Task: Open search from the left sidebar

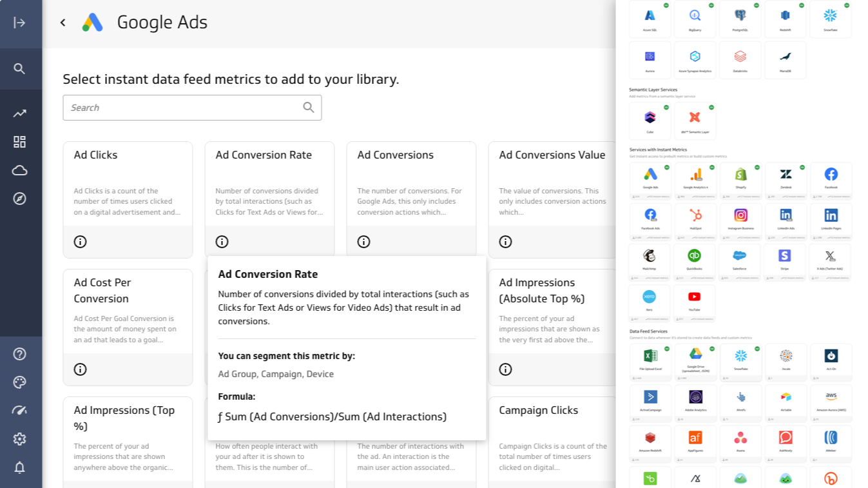Action: pyautogui.click(x=19, y=68)
